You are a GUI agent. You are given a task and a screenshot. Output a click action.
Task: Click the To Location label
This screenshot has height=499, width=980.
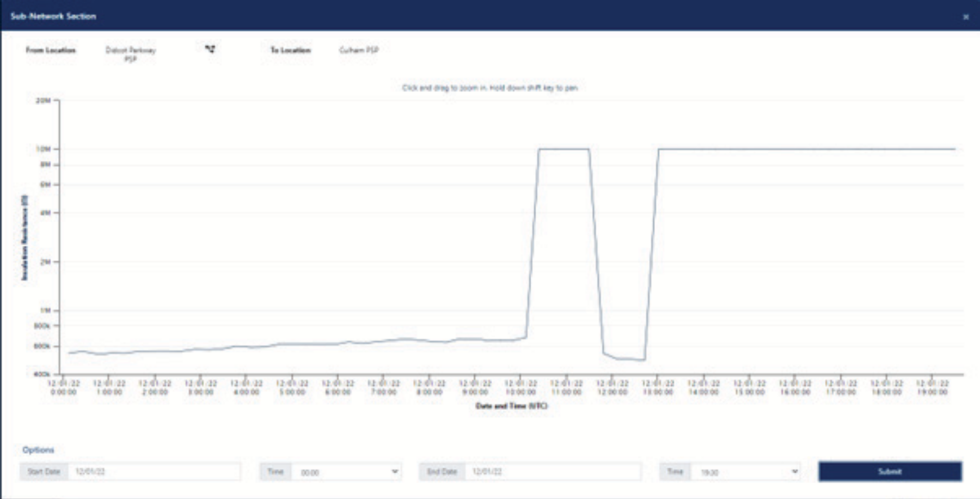coord(291,50)
